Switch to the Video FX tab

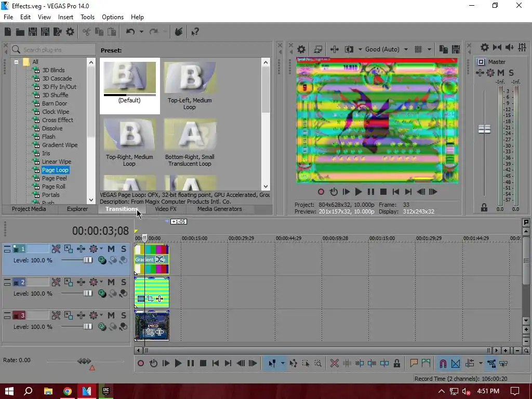pyautogui.click(x=166, y=209)
